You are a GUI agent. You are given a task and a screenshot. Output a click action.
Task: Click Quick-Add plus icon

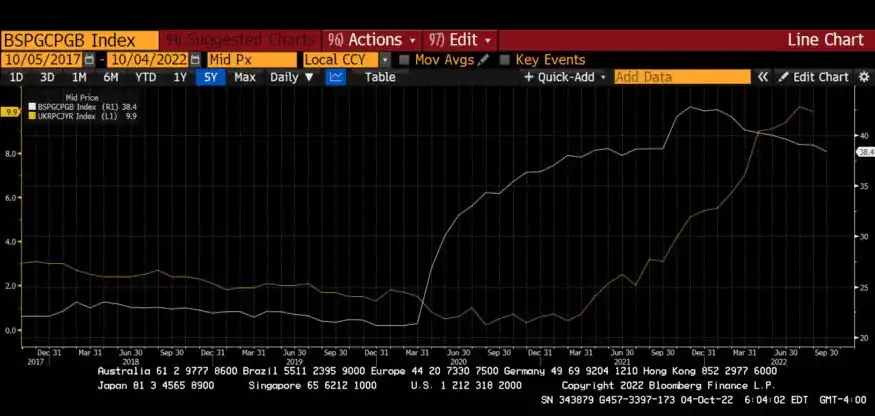[528, 77]
